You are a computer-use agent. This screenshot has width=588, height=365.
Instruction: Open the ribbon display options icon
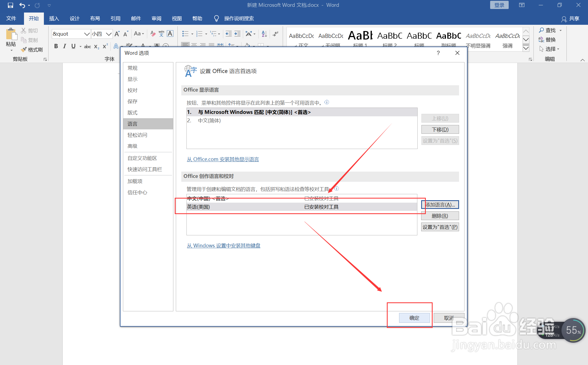pos(522,5)
